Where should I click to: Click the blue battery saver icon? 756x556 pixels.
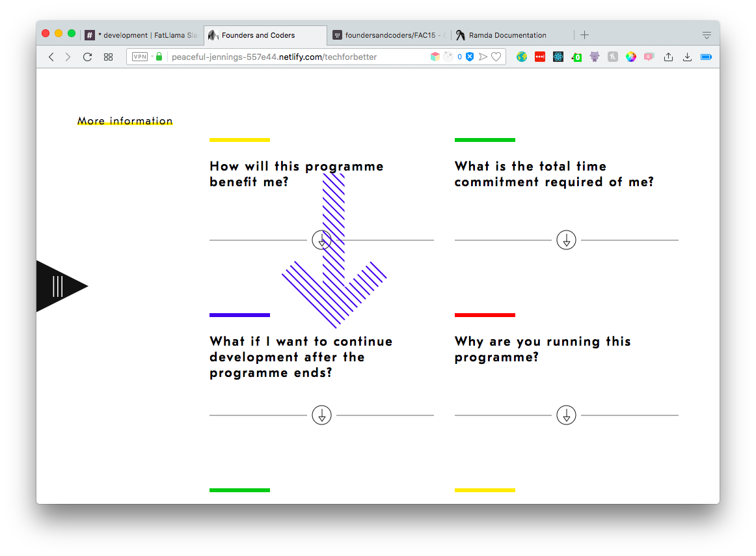706,57
